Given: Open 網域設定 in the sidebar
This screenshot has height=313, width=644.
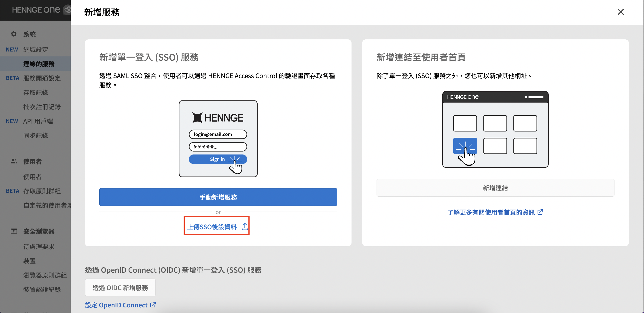Looking at the screenshot, I should (36, 49).
